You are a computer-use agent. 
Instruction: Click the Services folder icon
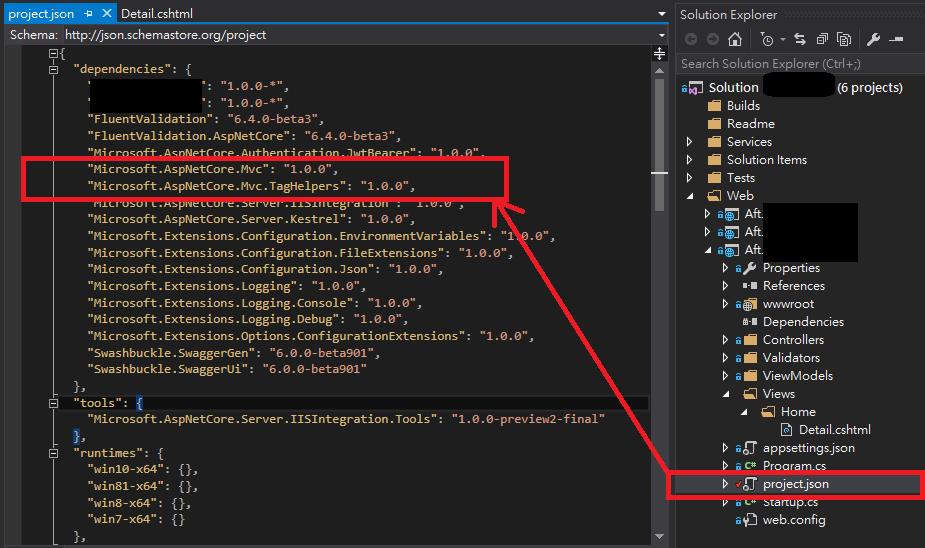[x=714, y=142]
